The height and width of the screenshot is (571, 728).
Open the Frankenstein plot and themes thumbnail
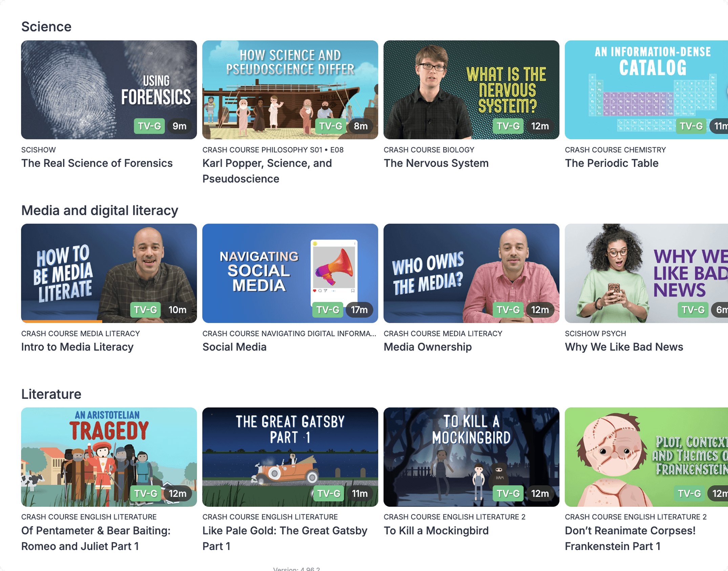tap(646, 457)
